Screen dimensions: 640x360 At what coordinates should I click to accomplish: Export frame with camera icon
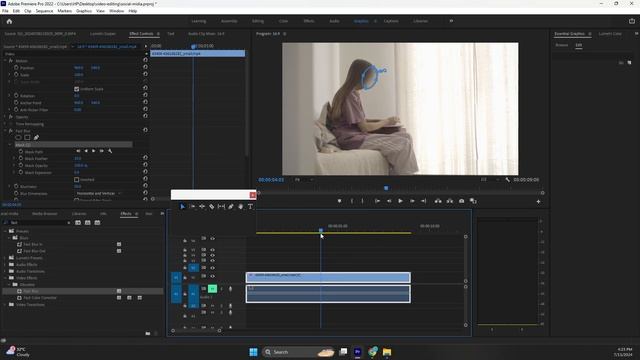(x=462, y=201)
